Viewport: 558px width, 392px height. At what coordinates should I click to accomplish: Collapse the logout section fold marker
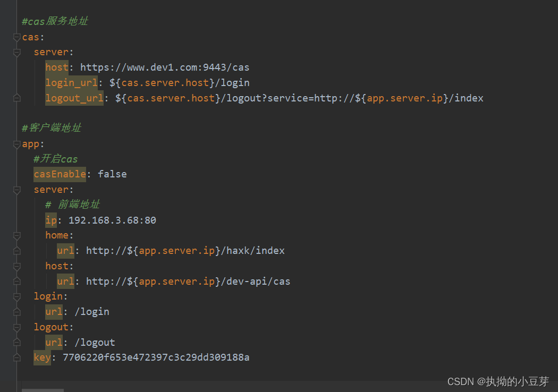tap(16, 327)
